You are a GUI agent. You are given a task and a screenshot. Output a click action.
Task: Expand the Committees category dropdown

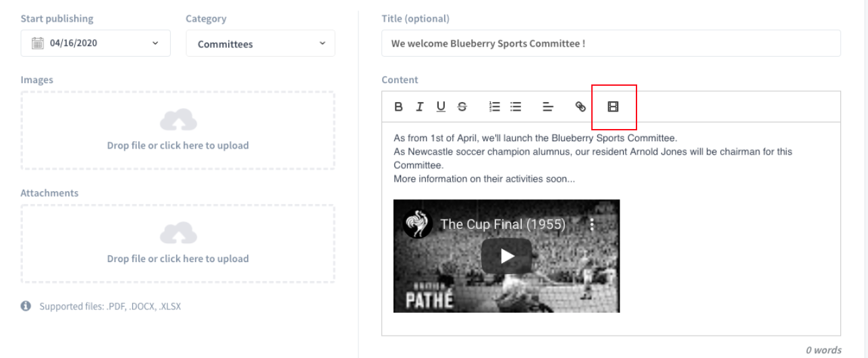click(261, 43)
